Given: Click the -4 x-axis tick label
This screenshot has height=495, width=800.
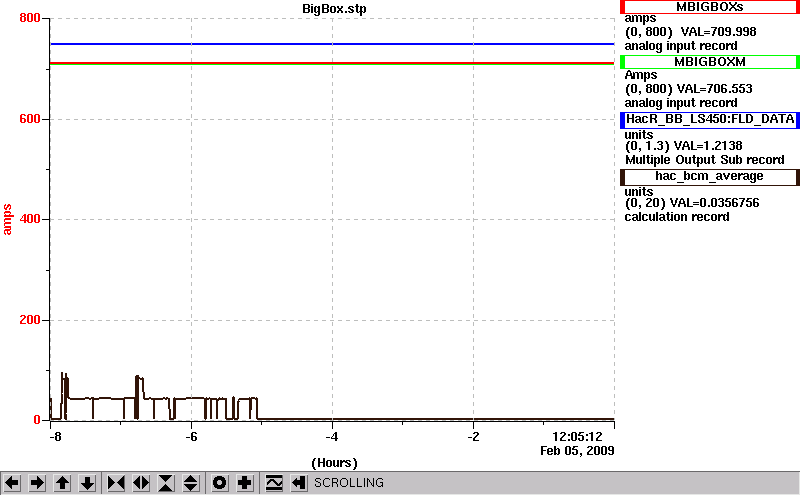Looking at the screenshot, I should click(x=332, y=437).
